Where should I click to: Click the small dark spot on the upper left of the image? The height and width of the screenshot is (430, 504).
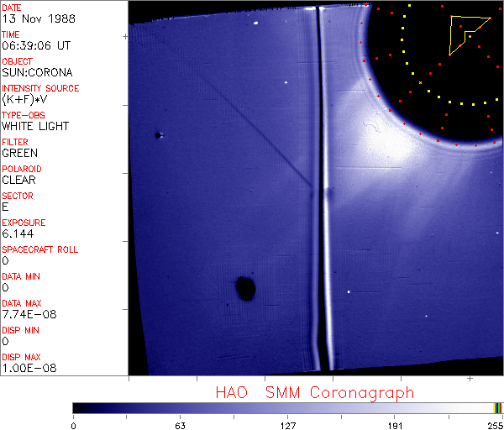[x=157, y=134]
